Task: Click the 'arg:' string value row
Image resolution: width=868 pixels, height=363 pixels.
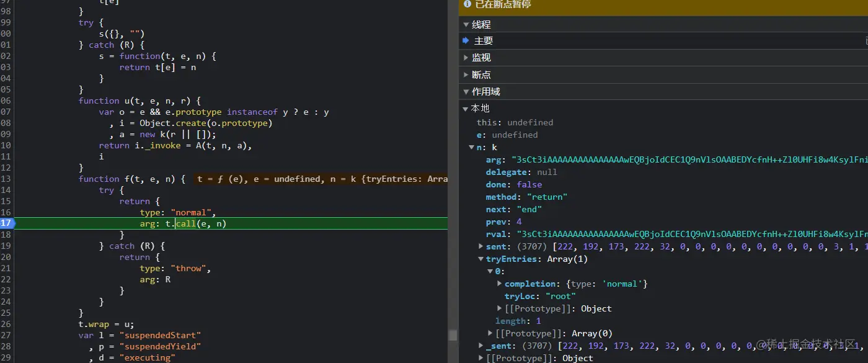Action: pyautogui.click(x=676, y=159)
